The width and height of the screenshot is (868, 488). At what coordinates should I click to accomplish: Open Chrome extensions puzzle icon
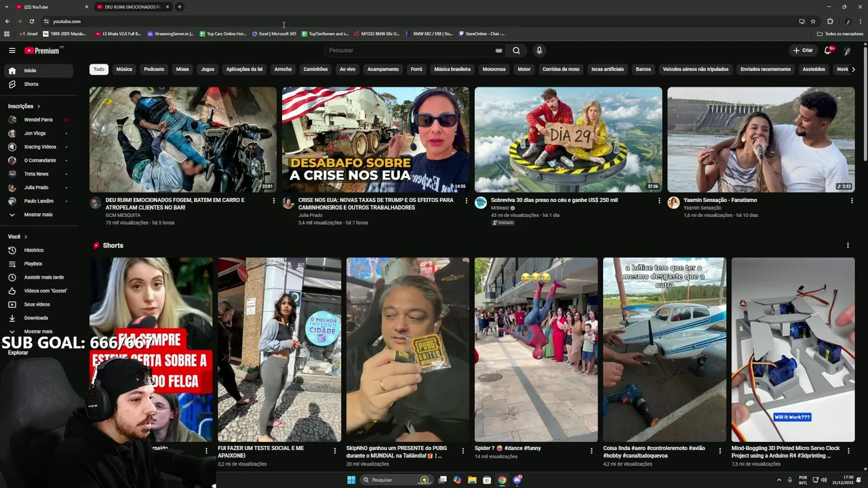pos(830,21)
